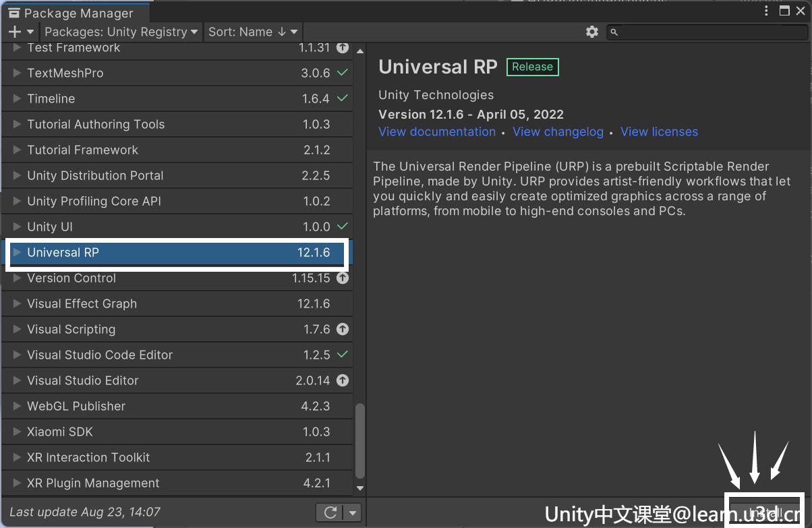Expand the TextMeshPro package versions
The width and height of the screenshot is (812, 528).
(18, 73)
